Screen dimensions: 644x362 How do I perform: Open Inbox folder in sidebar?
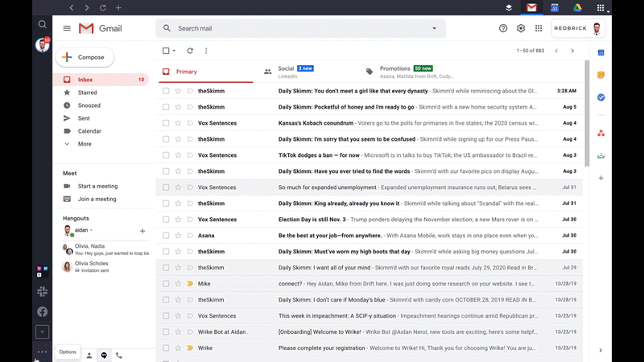point(101,80)
